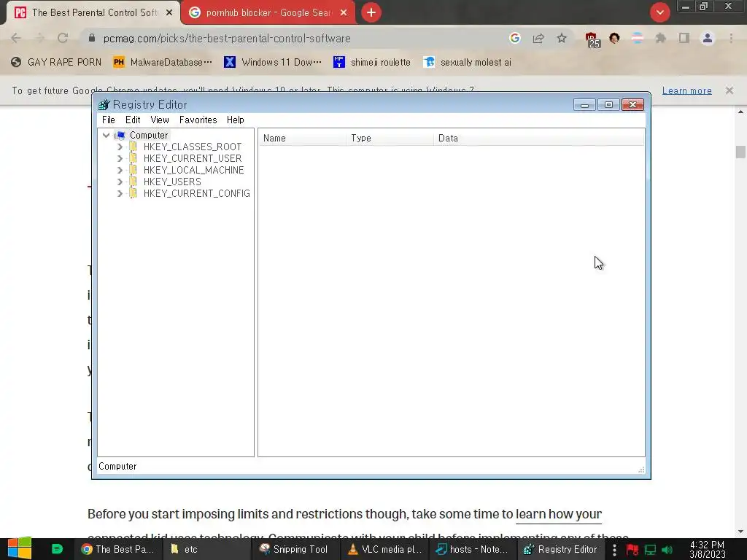Go back in Chrome

pos(16,38)
